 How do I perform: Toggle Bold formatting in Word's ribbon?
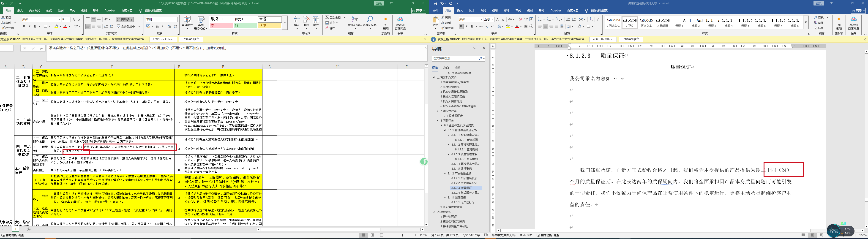[461, 26]
